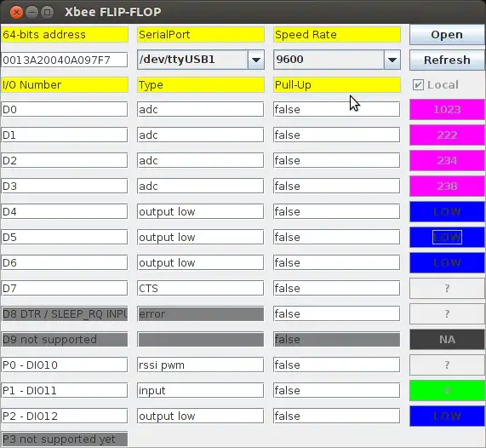Screen dimensions: 486x448
Task: Click the Open button
Action: (x=447, y=35)
